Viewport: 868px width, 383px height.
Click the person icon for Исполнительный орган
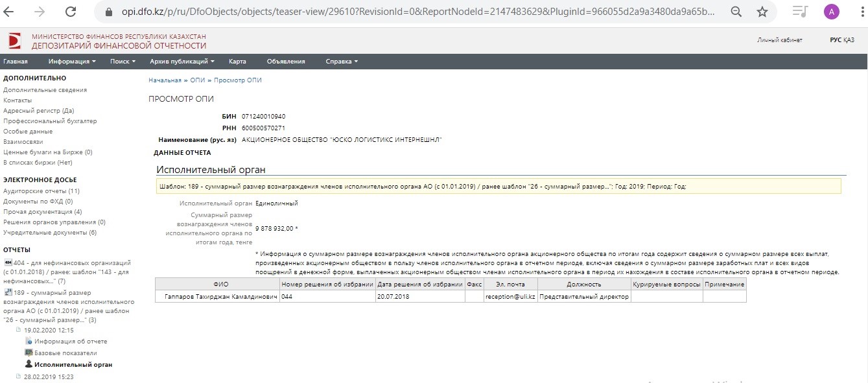pos(29,364)
